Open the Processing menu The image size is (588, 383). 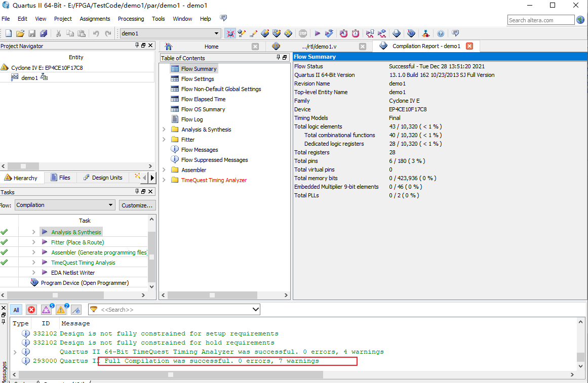(x=131, y=19)
